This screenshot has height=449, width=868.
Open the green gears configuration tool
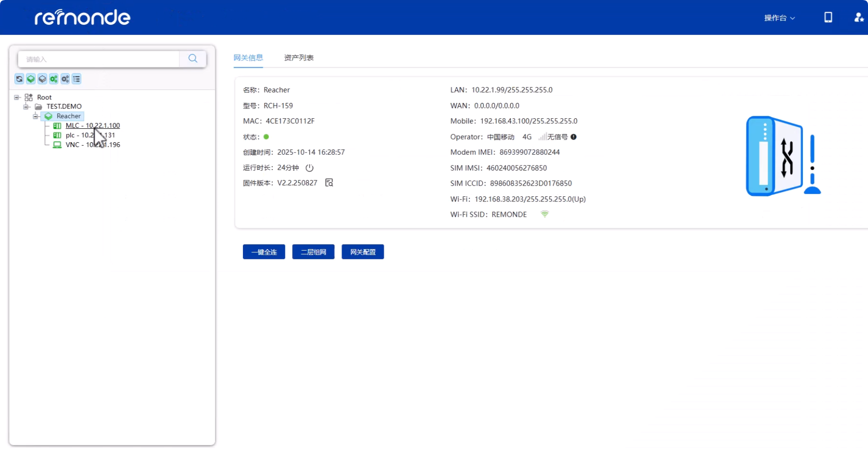(53, 79)
